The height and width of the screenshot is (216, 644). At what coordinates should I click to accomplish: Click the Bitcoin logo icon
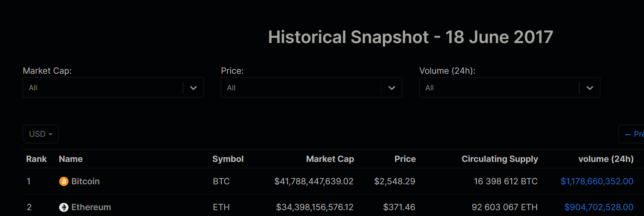64,181
